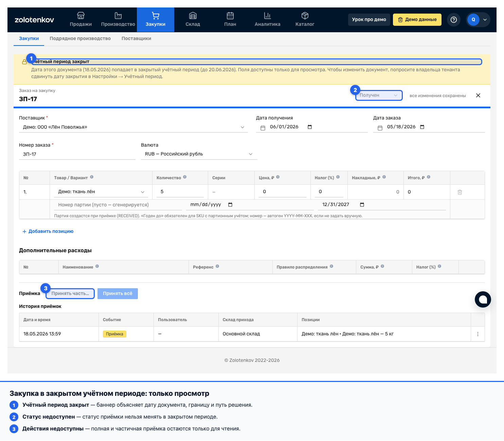This screenshot has height=441, width=504.
Task: Open the Склад warehouse icon
Action: [x=193, y=16]
